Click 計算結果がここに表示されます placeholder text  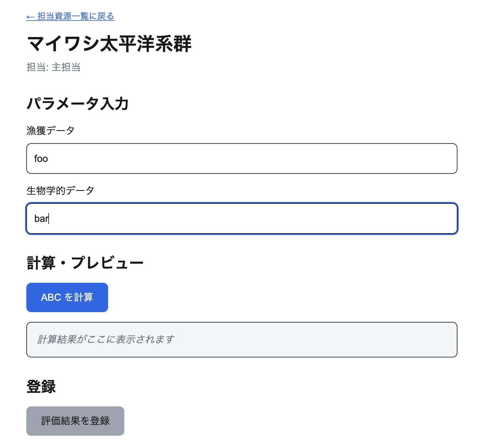pos(106,339)
